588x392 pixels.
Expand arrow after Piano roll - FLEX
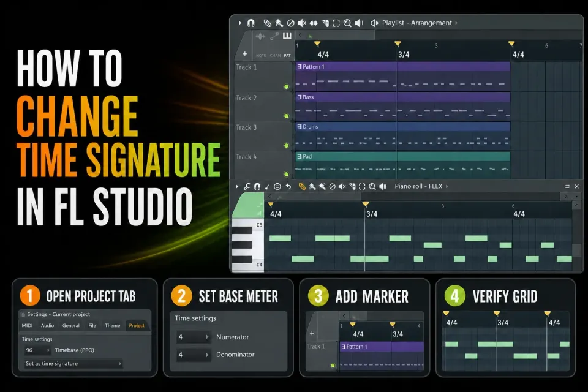click(447, 186)
